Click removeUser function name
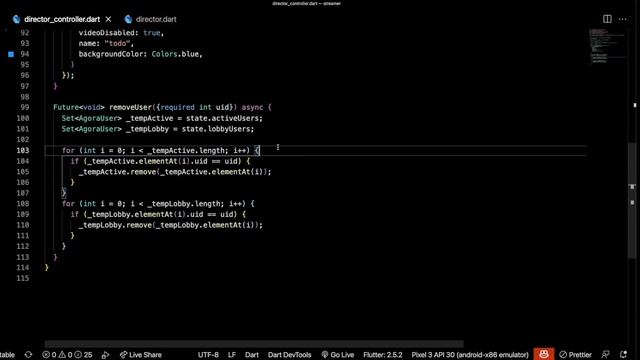Screen dimensions: 640x360 tap(131, 107)
